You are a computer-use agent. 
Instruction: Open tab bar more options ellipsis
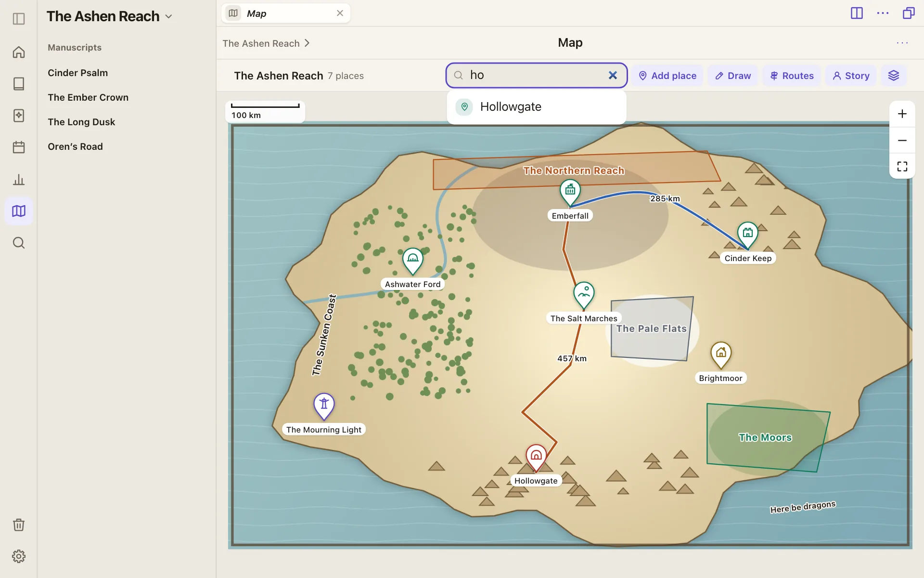[x=883, y=13]
